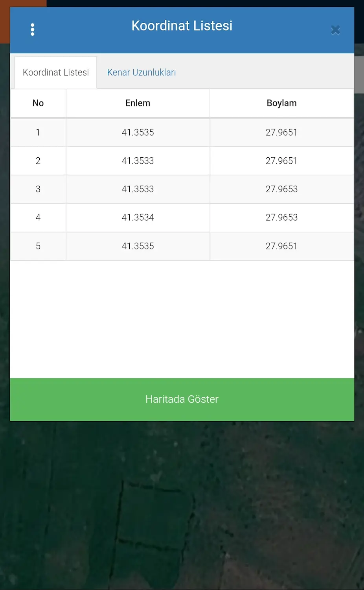This screenshot has height=590, width=364.
Task: Switch to Kenar Uzunlukları tab
Action: [142, 72]
